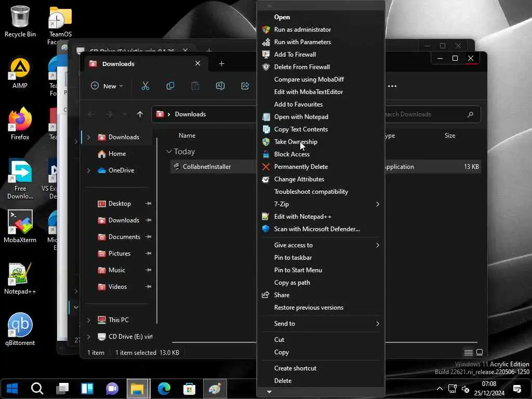
Task: Select Take Ownership
Action: (321, 142)
